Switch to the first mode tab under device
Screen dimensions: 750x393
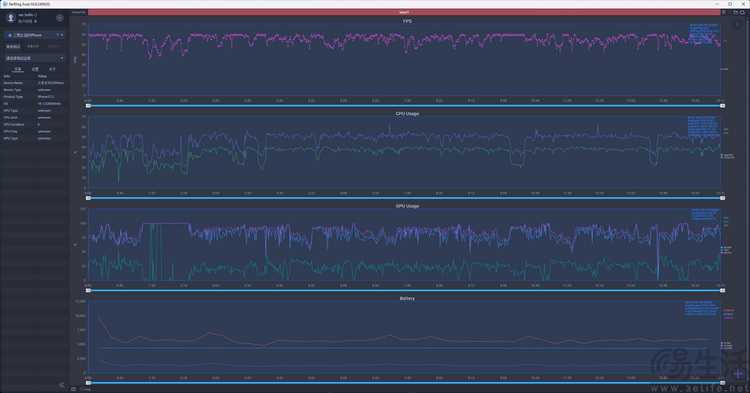[x=13, y=46]
